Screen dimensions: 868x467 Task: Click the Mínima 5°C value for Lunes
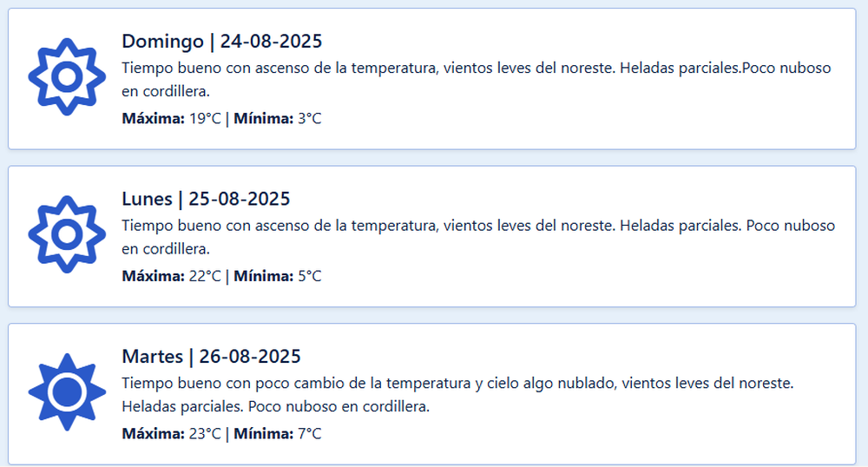[278, 277]
